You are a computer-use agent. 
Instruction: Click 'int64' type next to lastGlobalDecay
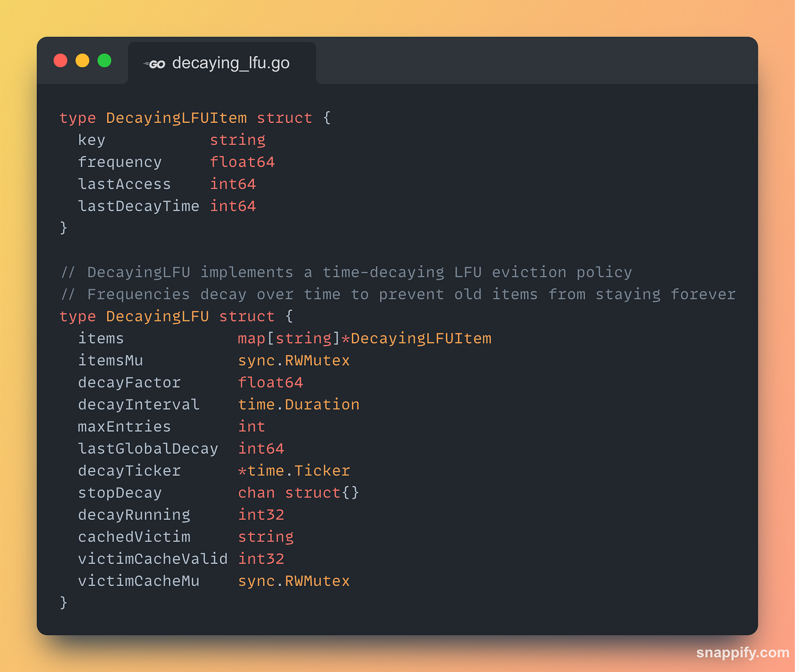point(261,449)
